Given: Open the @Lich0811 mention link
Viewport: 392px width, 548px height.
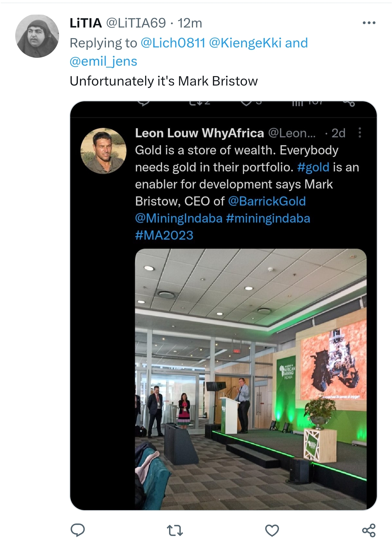Looking at the screenshot, I should pos(173,43).
